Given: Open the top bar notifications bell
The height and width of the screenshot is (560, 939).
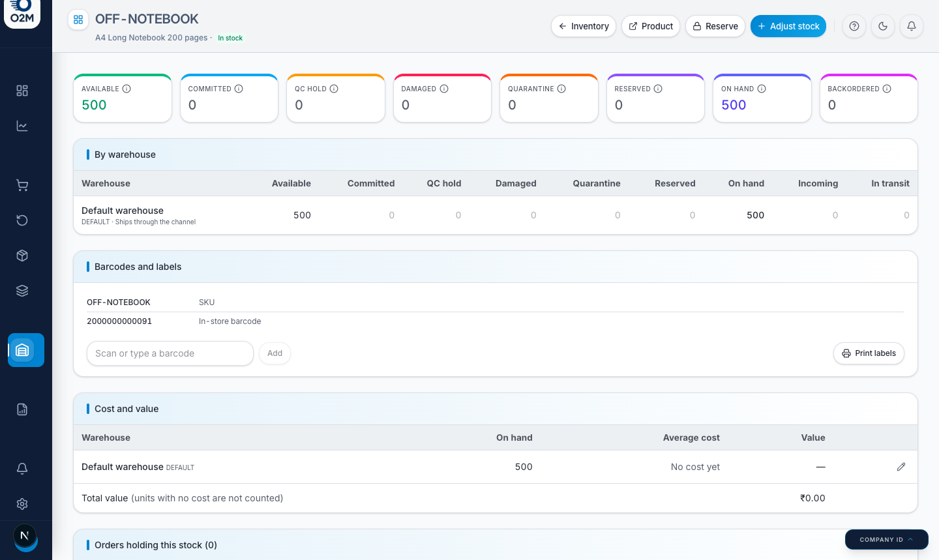Looking at the screenshot, I should pos(912,26).
